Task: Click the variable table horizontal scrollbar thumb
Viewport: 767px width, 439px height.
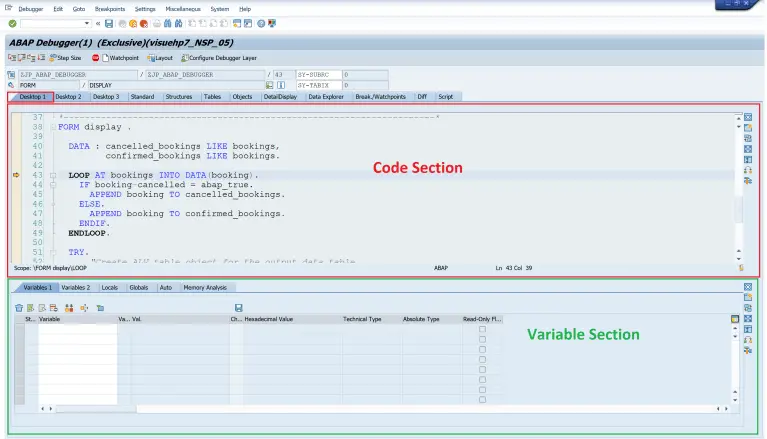Action: (95, 409)
